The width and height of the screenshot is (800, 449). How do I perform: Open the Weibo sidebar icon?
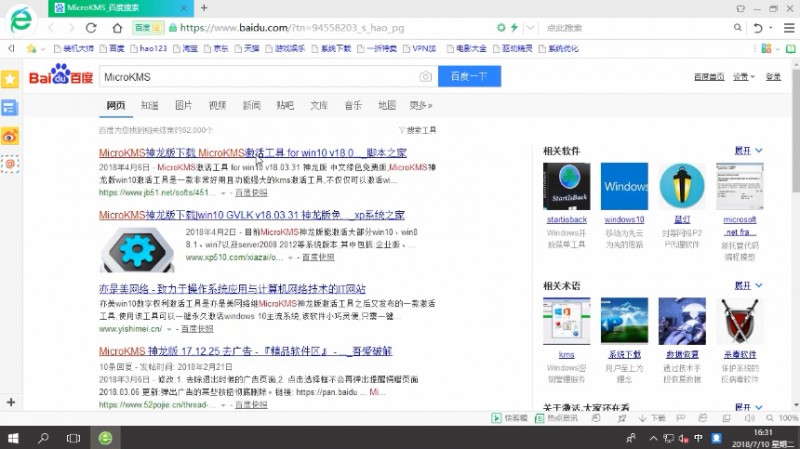tap(10, 136)
